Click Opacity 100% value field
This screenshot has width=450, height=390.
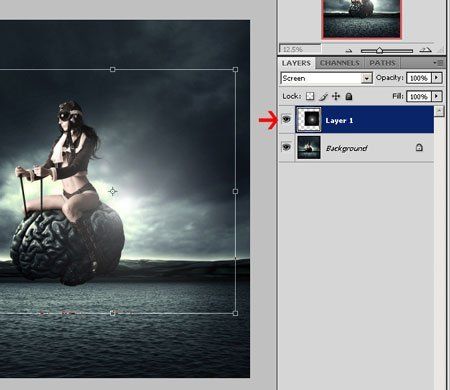coord(419,78)
